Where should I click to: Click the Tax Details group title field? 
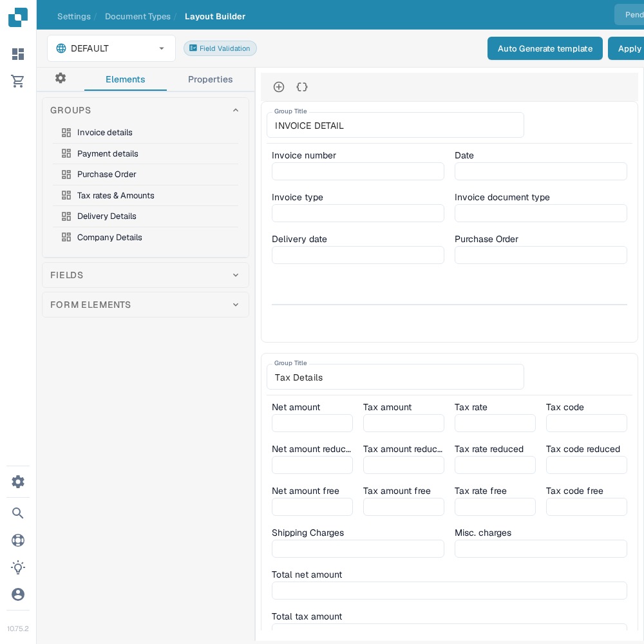tap(395, 377)
